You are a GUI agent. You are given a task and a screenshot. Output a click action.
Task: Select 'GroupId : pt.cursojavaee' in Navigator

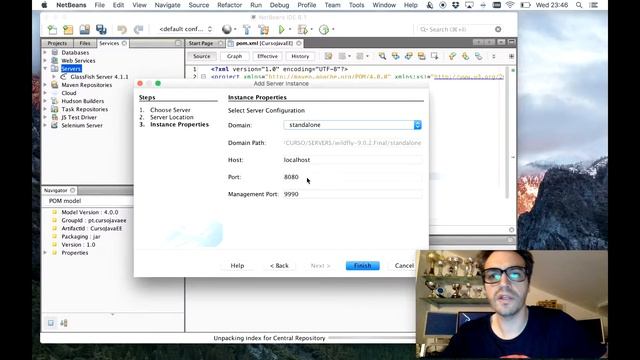click(94, 220)
